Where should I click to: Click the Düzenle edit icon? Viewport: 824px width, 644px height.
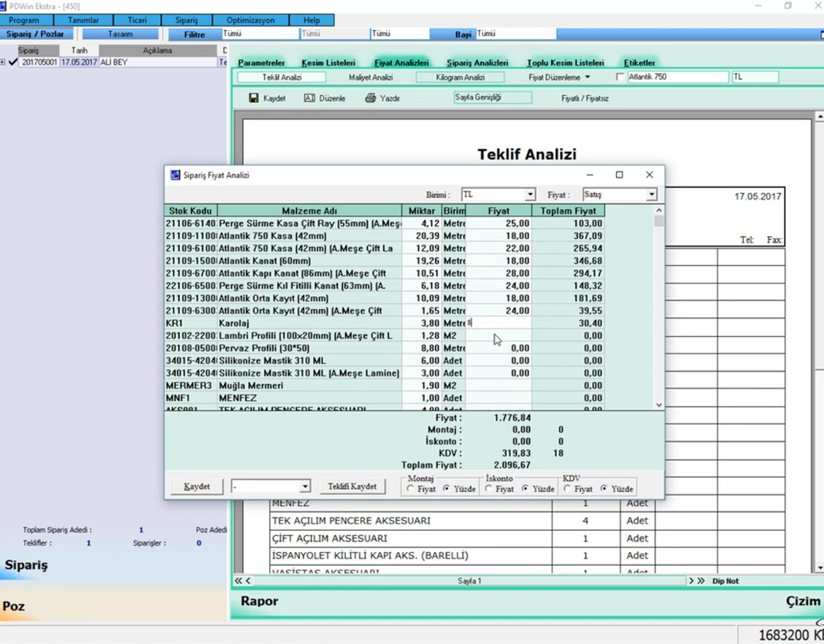point(309,99)
